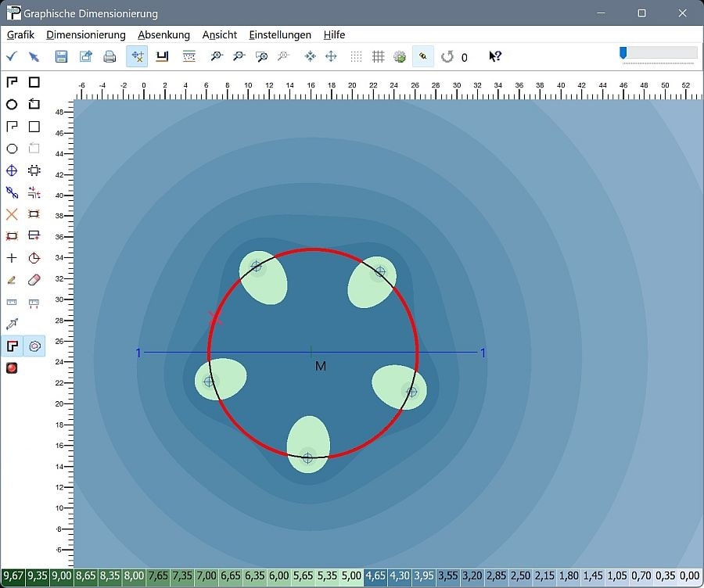Screen dimensions: 704x588
Task: Click the print icon in toolbar
Action: point(110,56)
